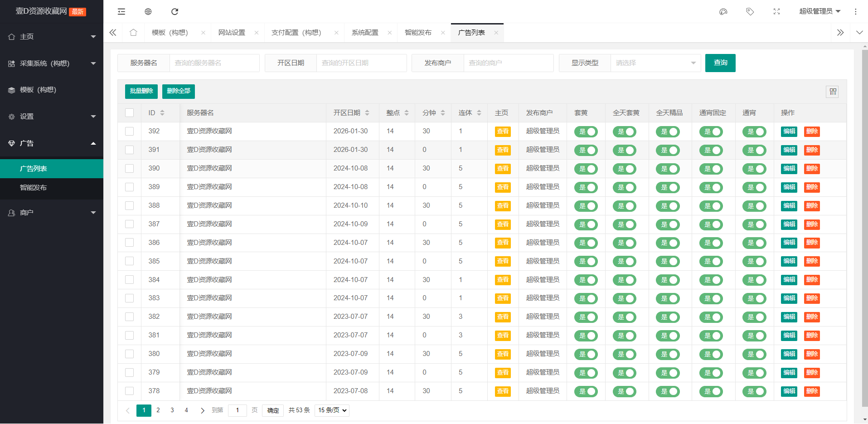868x424 pixels.
Task: Click the 批量删除 button
Action: 141,91
